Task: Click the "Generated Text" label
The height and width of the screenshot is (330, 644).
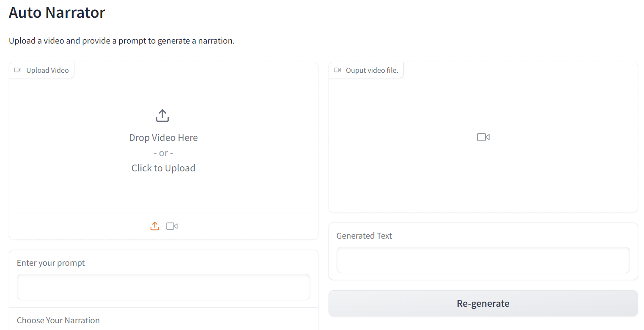Action: click(x=364, y=236)
